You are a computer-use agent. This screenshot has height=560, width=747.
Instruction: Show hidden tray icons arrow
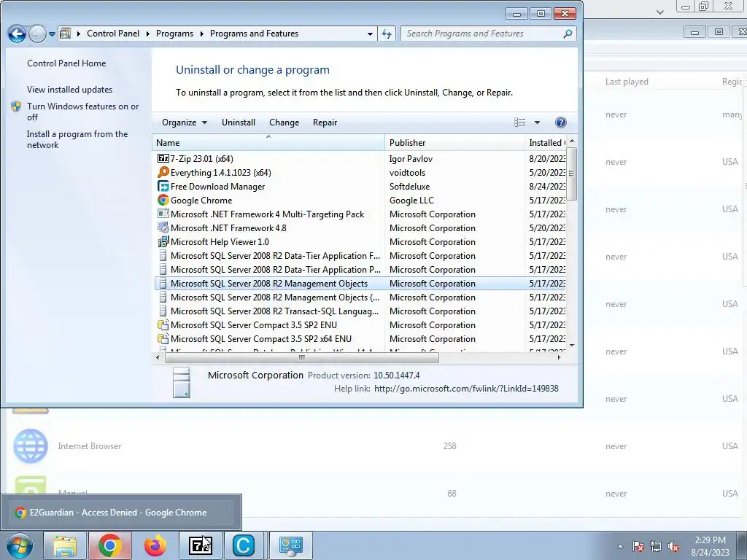pos(620,546)
